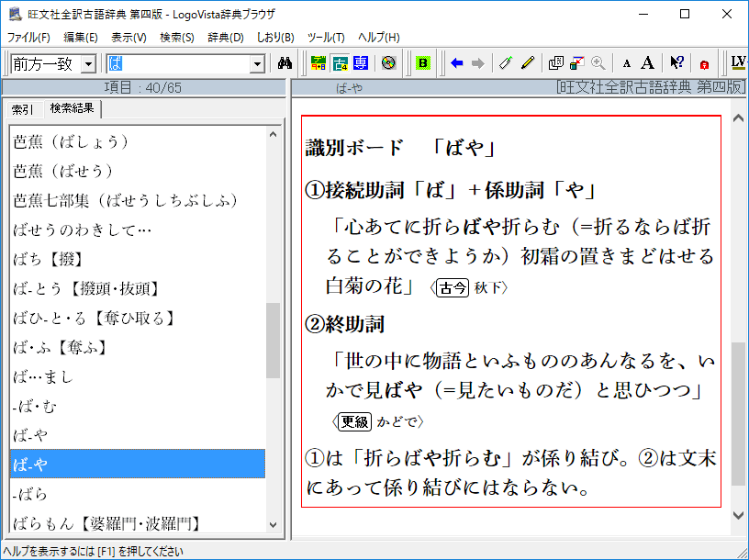Select ば-とう【撥頭・抜頭】entry
Viewport: 749px width, 560px height.
[138, 288]
